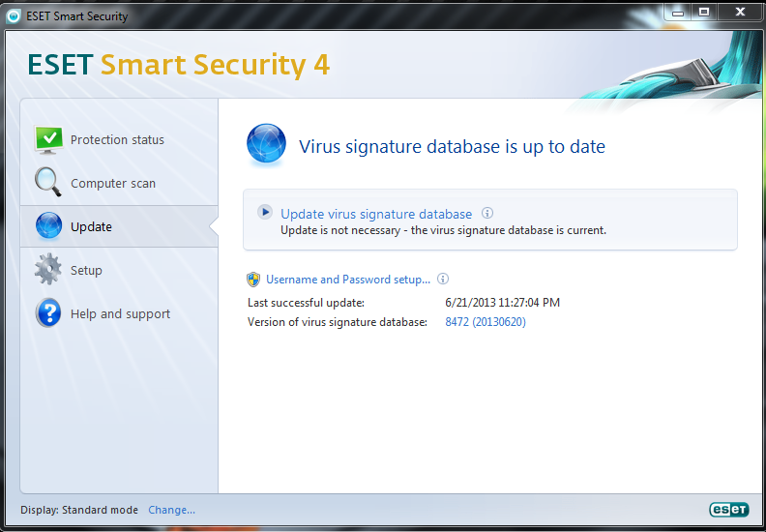Screen dimensions: 766x532
Task: Click Change... to switch display mode
Action: coord(171,510)
